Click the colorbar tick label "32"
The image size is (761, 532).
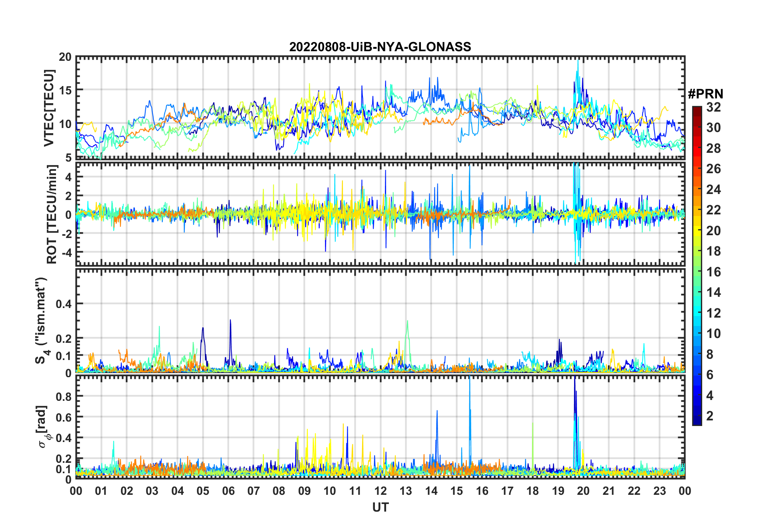pos(713,107)
